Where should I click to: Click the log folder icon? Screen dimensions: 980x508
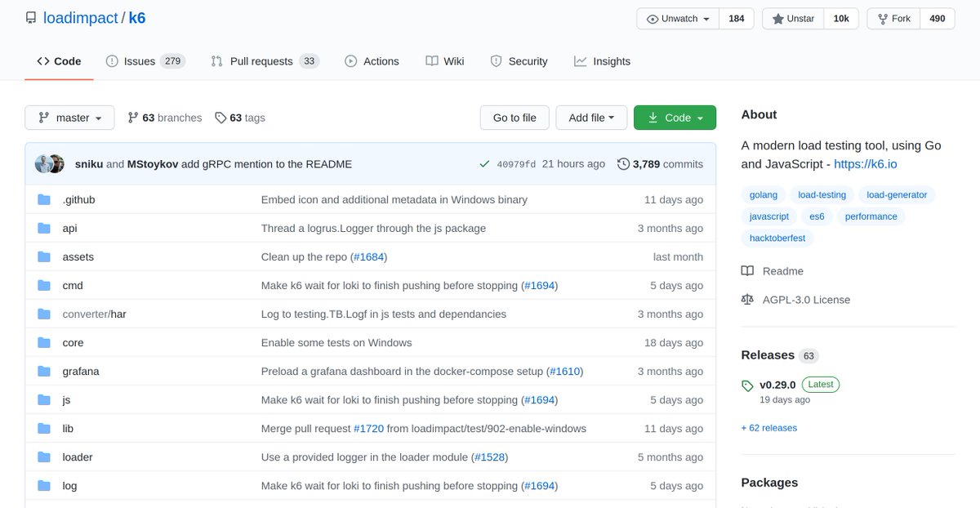tap(44, 485)
